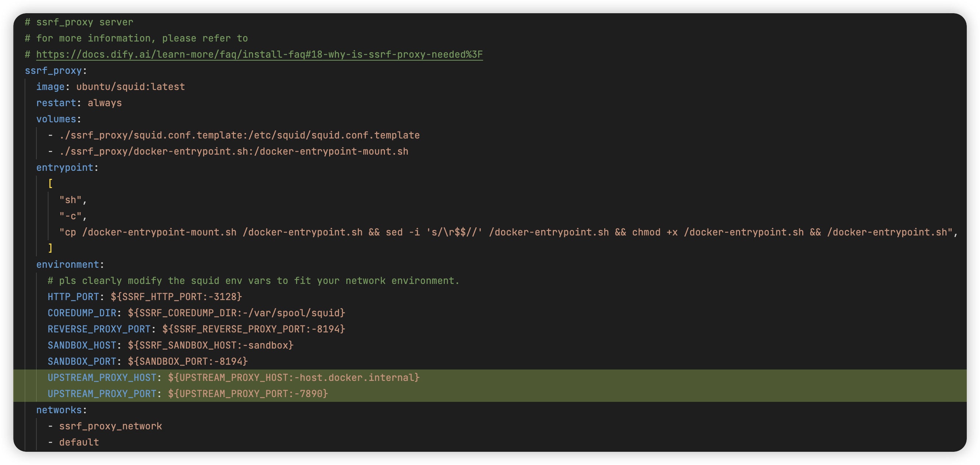Viewport: 980px width, 465px height.
Task: Click the squid.conf.template volume mapping line
Action: (239, 135)
